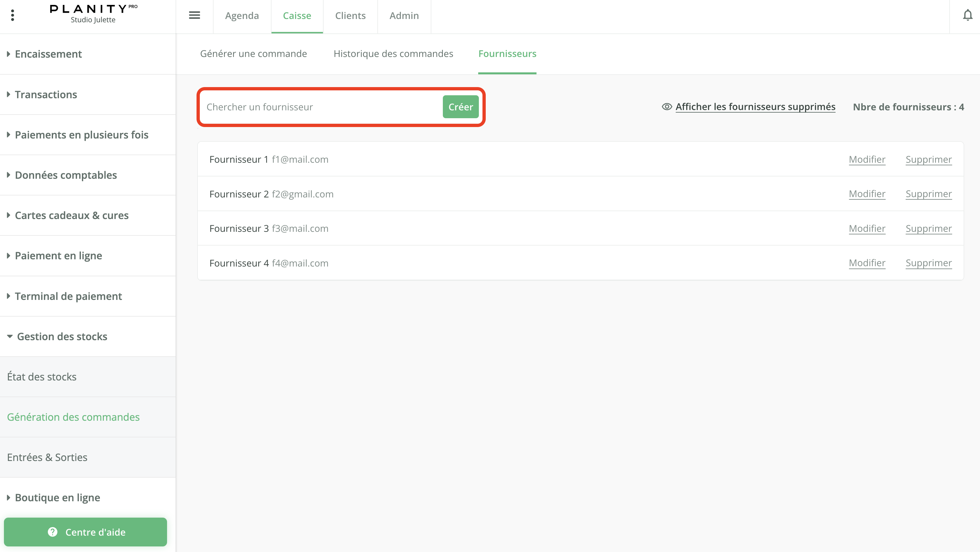Screen dimensions: 980x552
Task: Open the Historique des commandes tab
Action: 393,54
